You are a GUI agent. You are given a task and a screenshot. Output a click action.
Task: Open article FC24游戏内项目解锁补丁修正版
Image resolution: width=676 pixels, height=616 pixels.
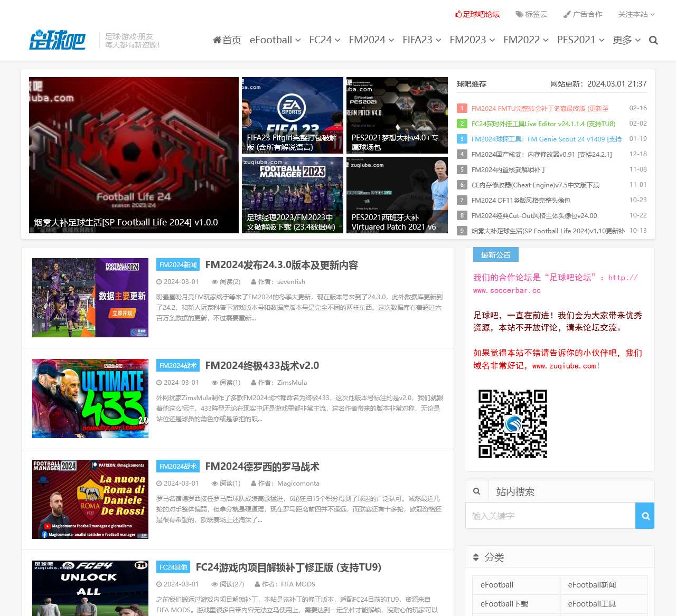click(288, 567)
